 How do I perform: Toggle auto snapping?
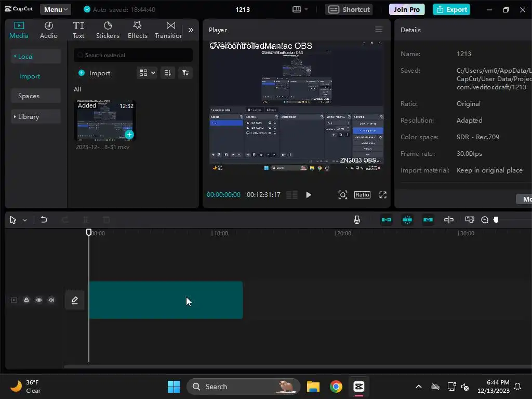click(x=407, y=220)
